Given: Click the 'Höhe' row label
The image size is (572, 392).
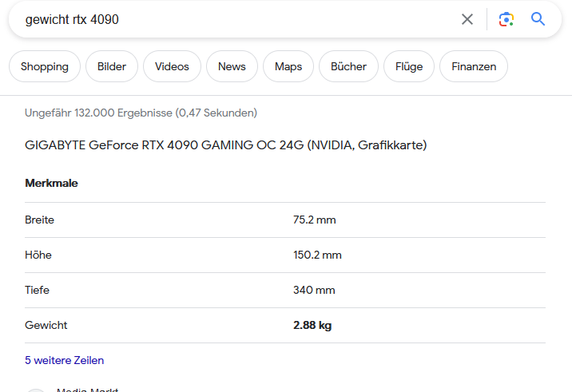Looking at the screenshot, I should pyautogui.click(x=38, y=255).
